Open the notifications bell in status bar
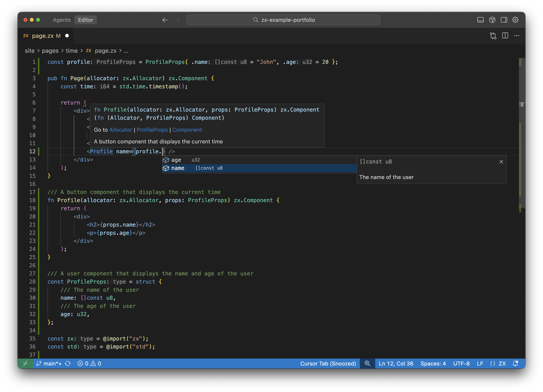 (515, 363)
